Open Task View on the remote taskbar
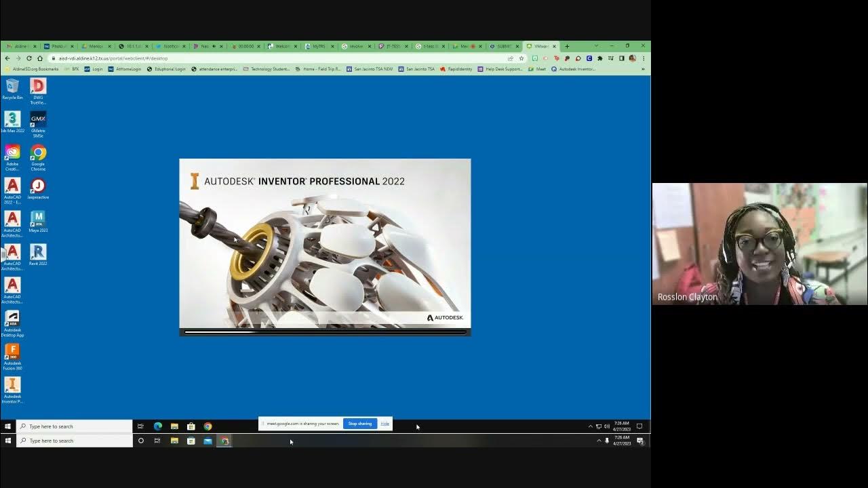This screenshot has width=868, height=488. pyautogui.click(x=140, y=426)
